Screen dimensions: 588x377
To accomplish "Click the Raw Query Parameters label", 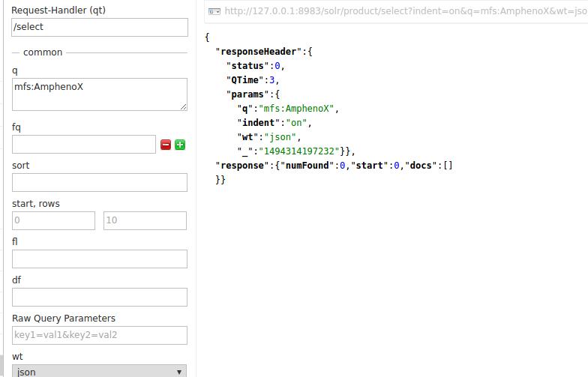I will pos(64,318).
